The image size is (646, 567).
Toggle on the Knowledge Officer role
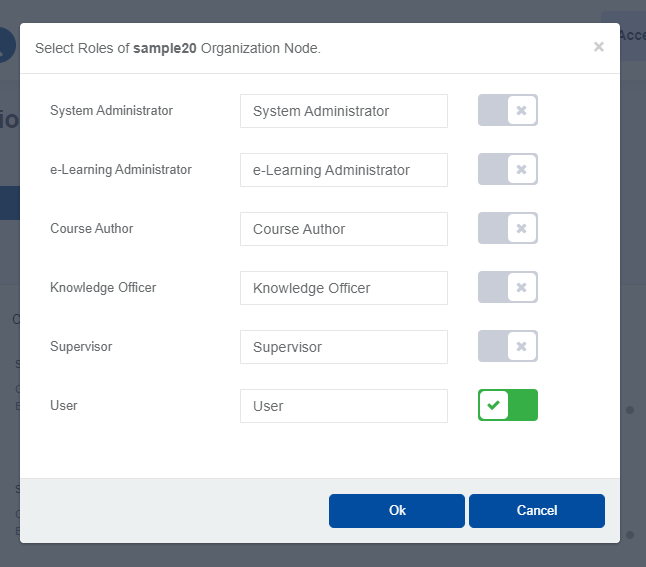click(508, 288)
